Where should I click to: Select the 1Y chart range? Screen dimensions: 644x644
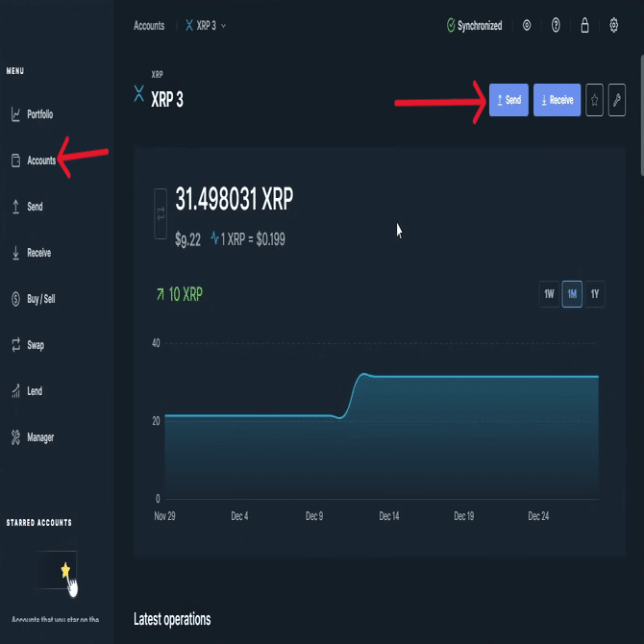point(595,294)
